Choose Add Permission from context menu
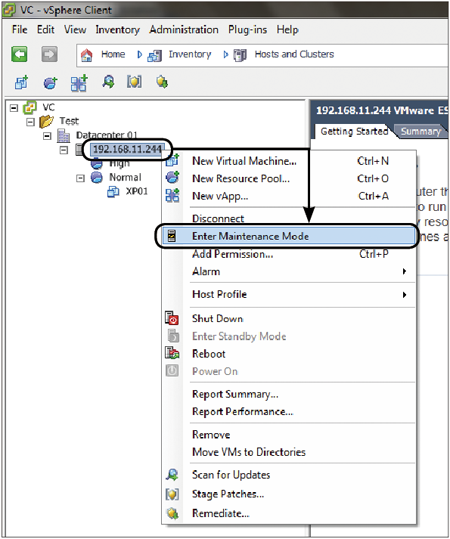This screenshot has height=539, width=450. point(289,254)
